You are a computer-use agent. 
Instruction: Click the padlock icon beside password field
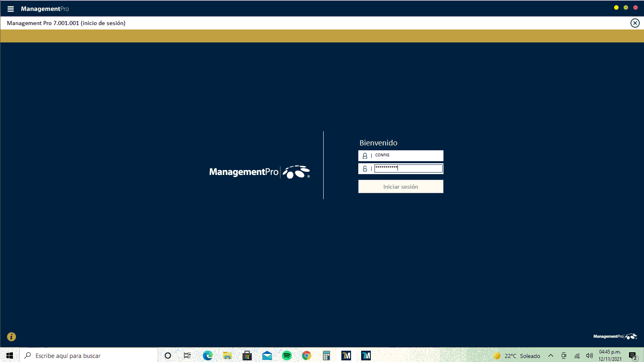pos(365,169)
